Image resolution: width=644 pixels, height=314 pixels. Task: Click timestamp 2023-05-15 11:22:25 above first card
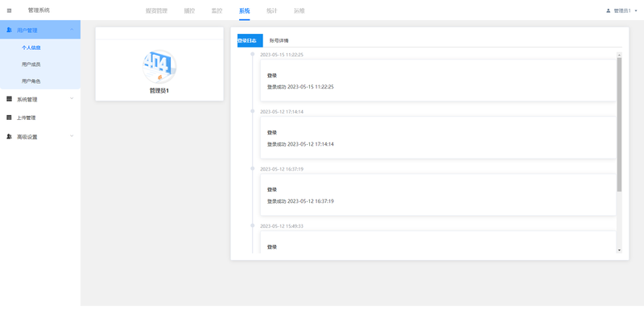point(282,55)
